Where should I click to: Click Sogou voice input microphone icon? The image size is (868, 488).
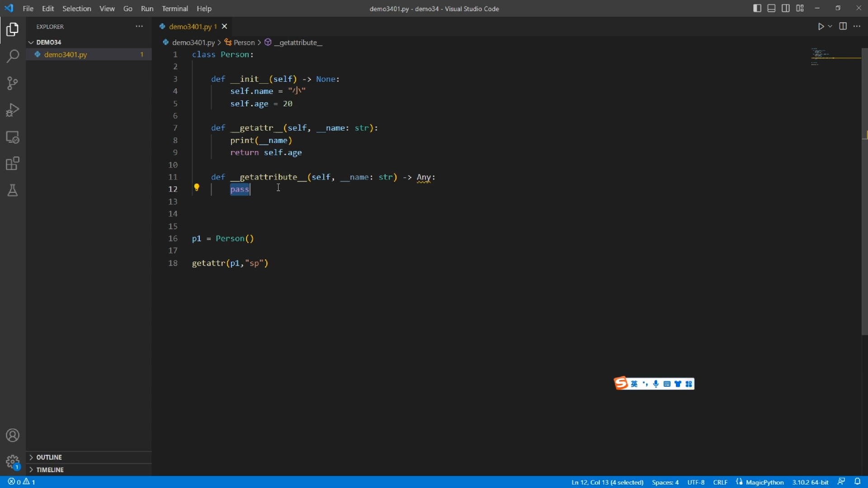click(x=656, y=384)
